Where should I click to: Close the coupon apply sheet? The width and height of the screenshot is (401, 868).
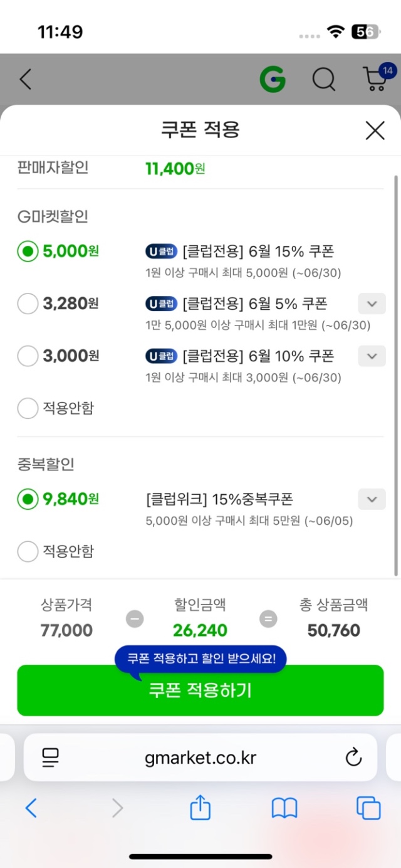(x=375, y=130)
